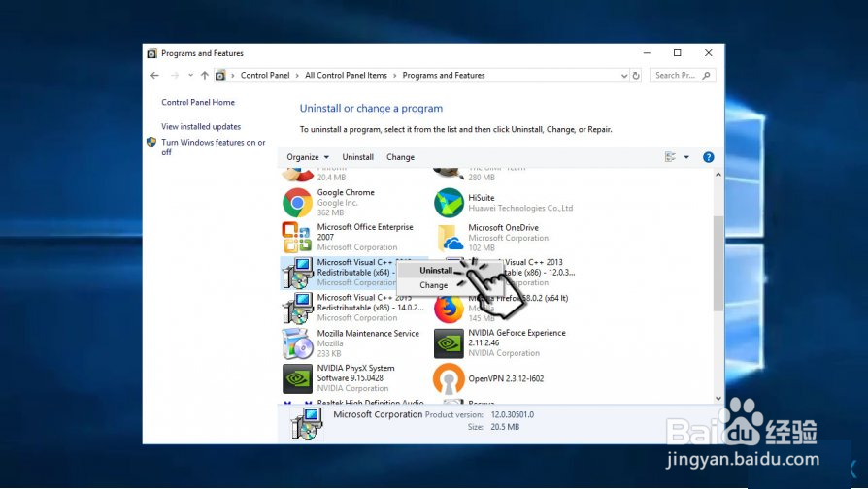Maximize the Programs and Features window
The height and width of the screenshot is (489, 868).
click(678, 53)
